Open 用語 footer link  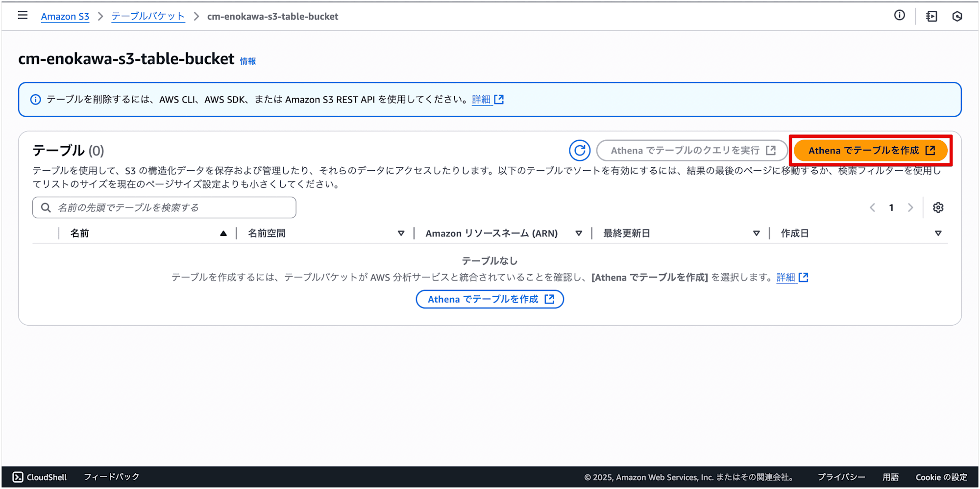[x=890, y=477]
